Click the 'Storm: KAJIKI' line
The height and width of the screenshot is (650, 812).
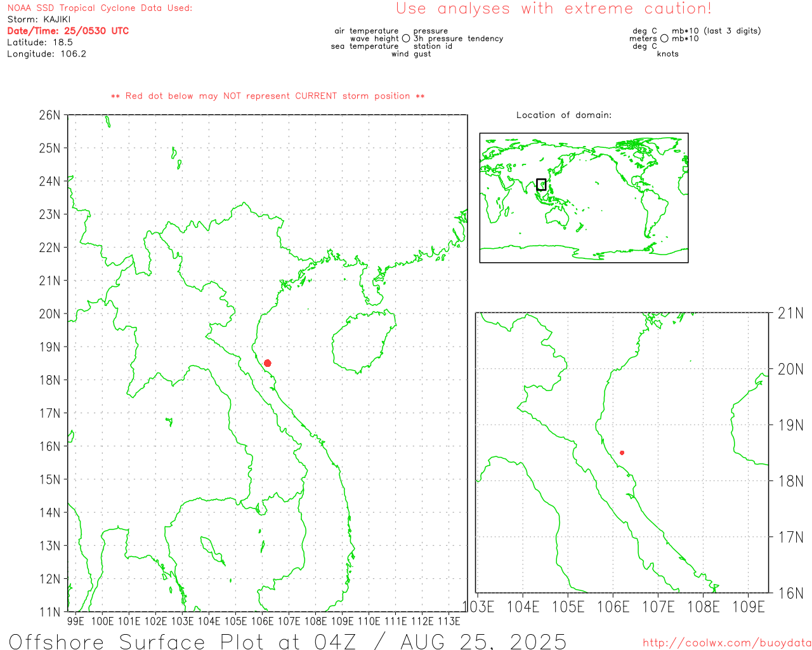39,20
